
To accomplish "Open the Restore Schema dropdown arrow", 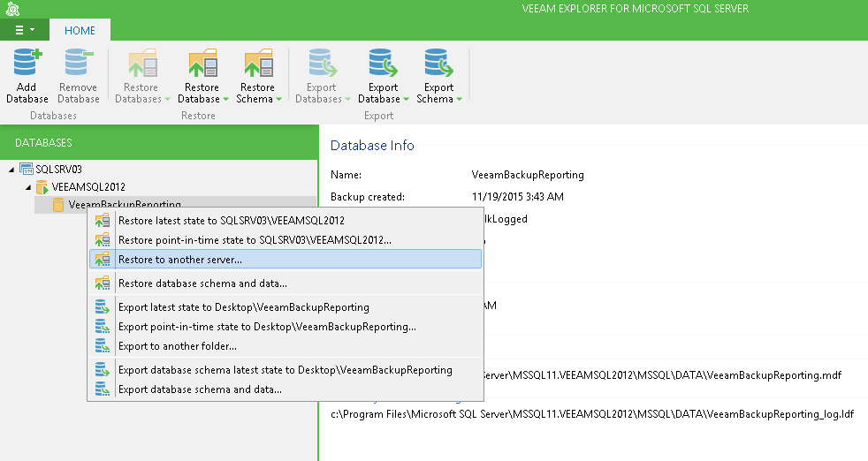I will pyautogui.click(x=279, y=100).
